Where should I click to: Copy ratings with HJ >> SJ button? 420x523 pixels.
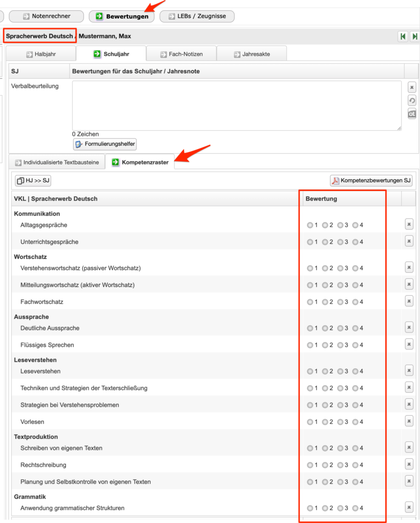click(33, 180)
